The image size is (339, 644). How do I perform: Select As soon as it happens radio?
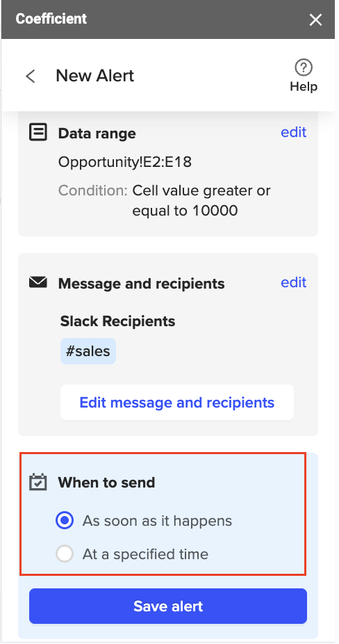click(x=65, y=520)
